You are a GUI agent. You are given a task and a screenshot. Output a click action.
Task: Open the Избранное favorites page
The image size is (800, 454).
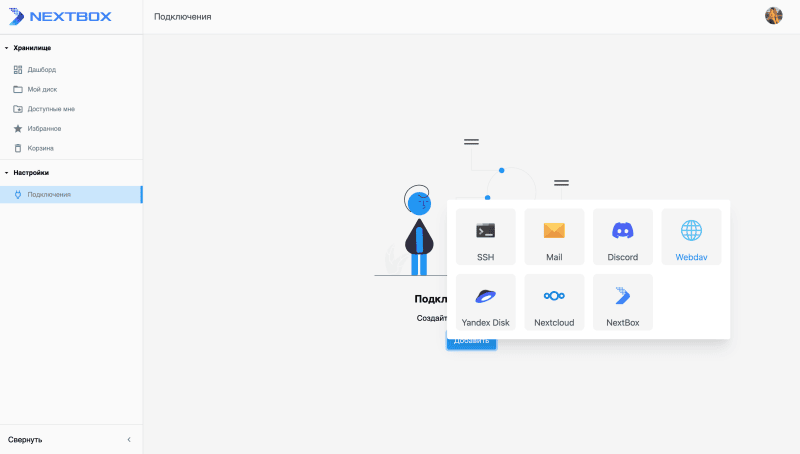44,128
